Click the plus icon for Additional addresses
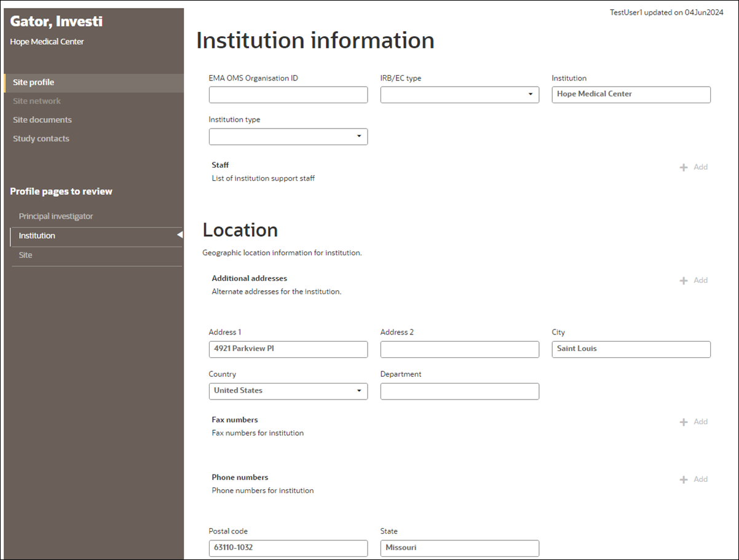The width and height of the screenshot is (739, 560). pos(683,280)
